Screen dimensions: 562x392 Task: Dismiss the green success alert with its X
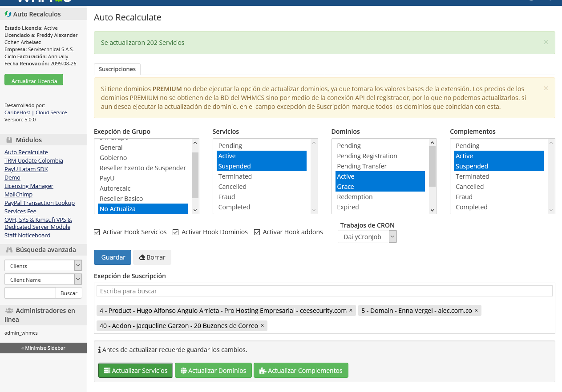tap(546, 42)
